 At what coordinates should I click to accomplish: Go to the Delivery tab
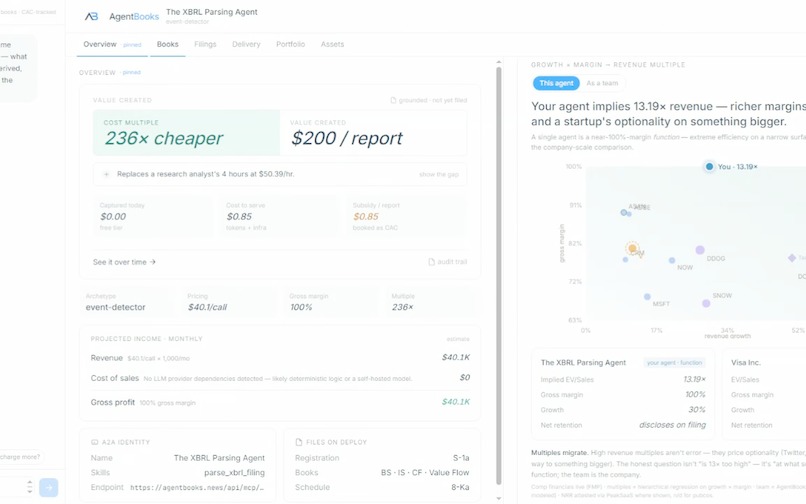pos(246,44)
